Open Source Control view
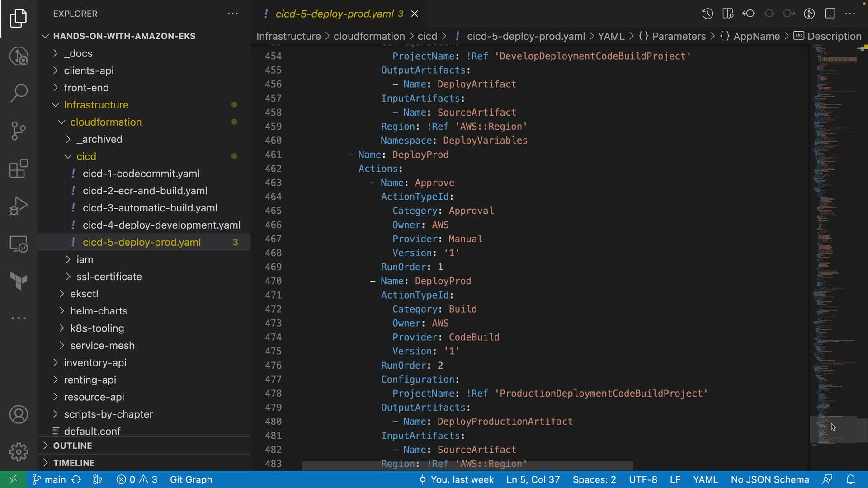 click(x=19, y=131)
